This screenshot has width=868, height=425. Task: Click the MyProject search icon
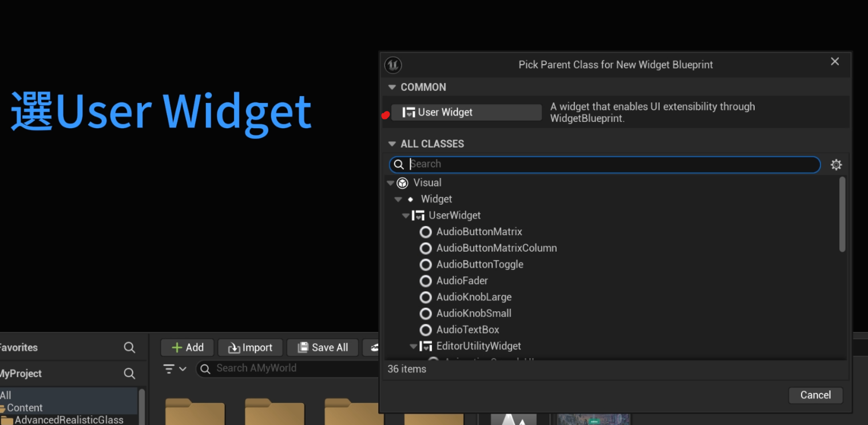130,374
